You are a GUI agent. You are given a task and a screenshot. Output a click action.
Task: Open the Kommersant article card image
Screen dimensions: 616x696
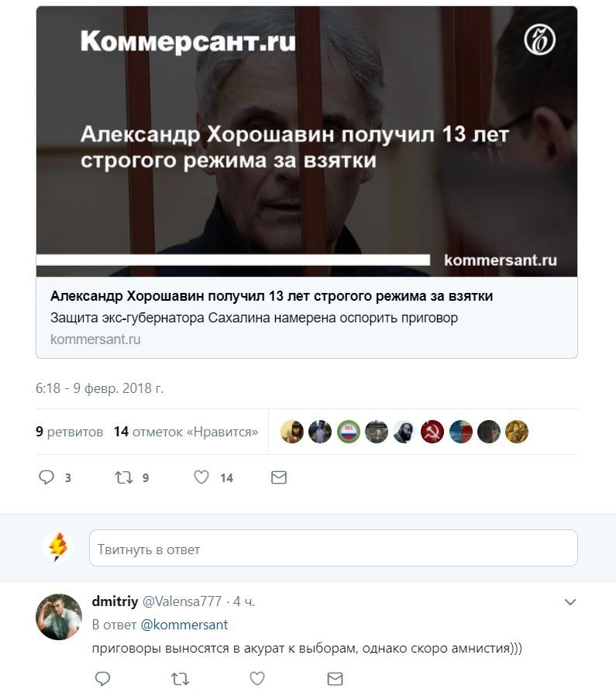point(307,142)
